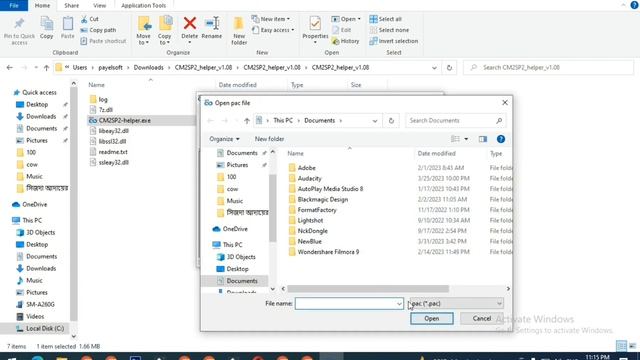Refresh the Open pac file dialog
This screenshot has height=360, width=640.
(391, 121)
